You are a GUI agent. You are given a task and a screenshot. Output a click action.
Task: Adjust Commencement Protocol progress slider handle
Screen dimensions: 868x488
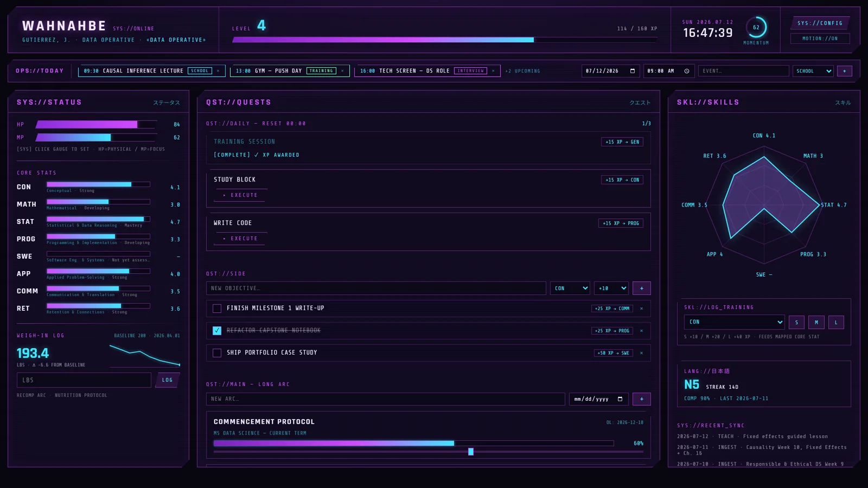click(x=471, y=452)
